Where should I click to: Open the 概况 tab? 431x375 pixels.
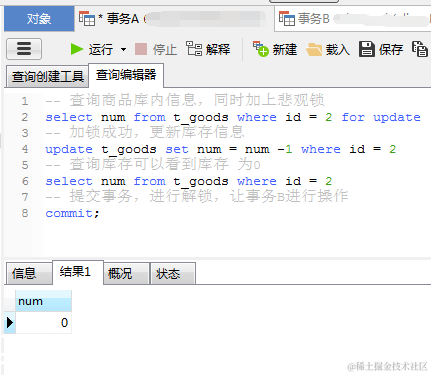tap(126, 273)
